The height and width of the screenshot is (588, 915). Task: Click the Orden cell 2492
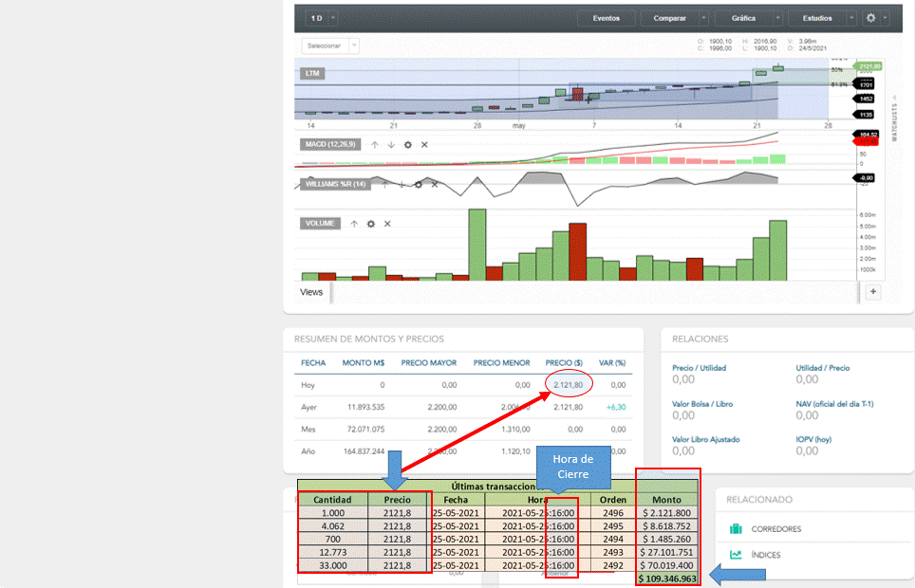(x=613, y=565)
